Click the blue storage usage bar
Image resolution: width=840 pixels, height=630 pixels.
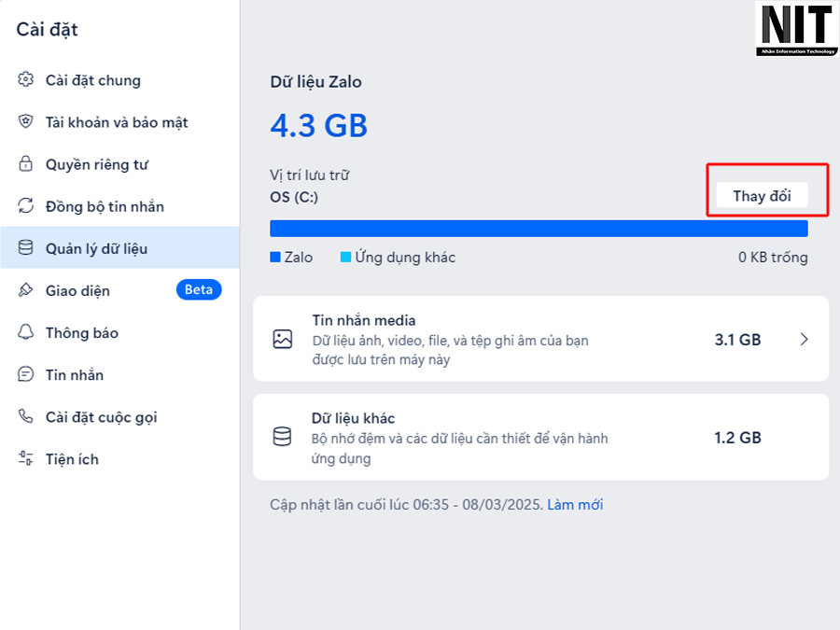tap(539, 229)
